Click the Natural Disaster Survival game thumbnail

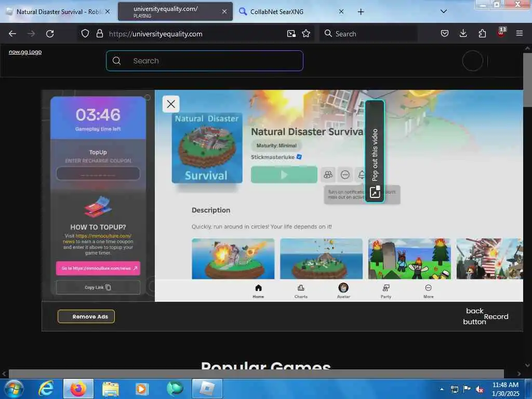(207, 148)
